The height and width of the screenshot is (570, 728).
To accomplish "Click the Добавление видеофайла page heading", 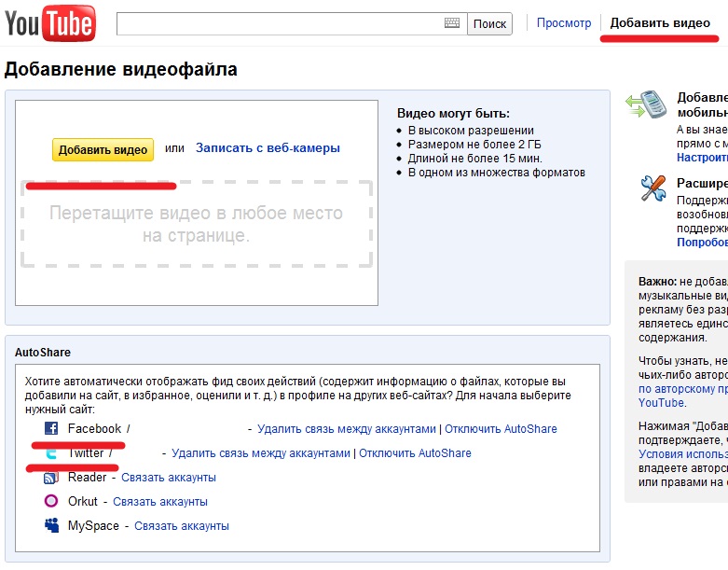I will (x=121, y=69).
